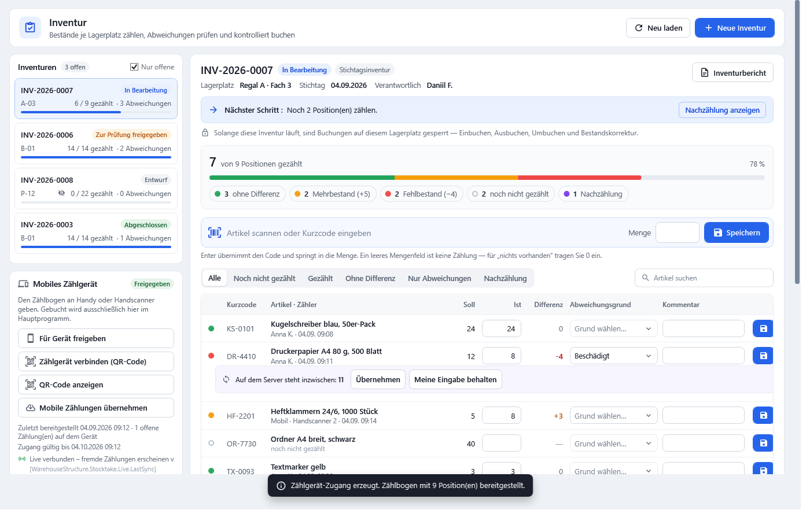
Task: Click the search magnifier icon
Action: click(x=646, y=278)
